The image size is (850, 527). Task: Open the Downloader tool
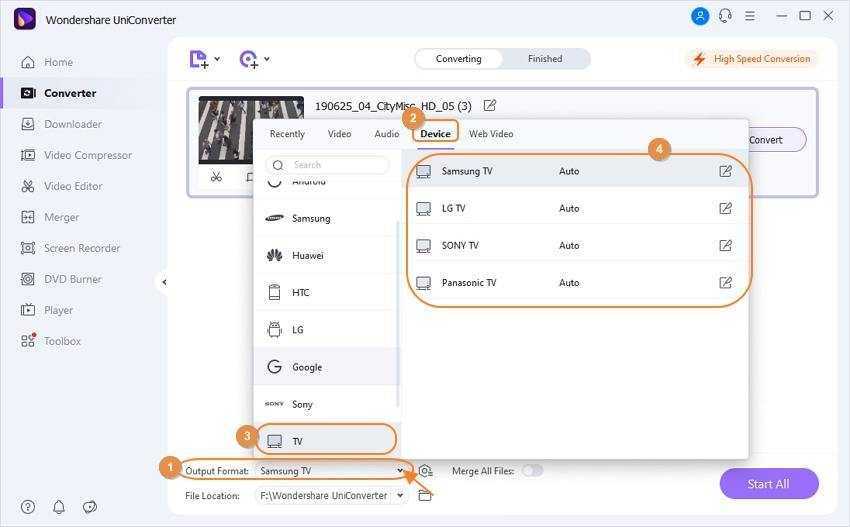tap(61, 124)
